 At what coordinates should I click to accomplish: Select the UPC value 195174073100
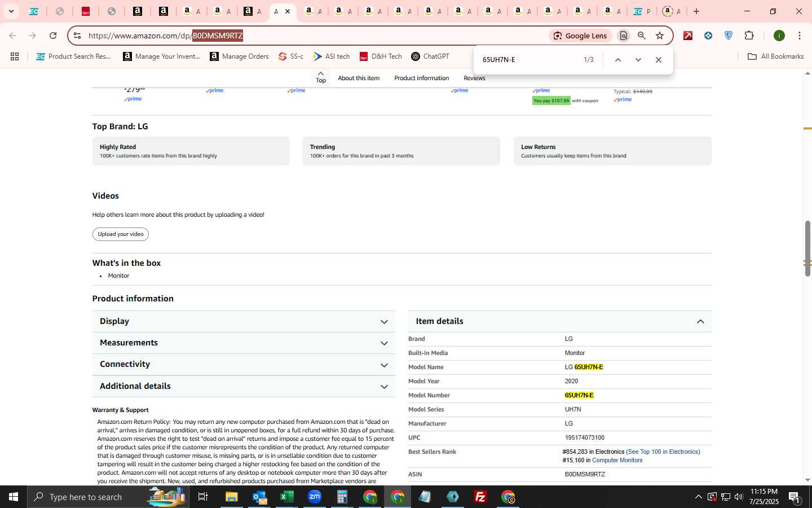pos(584,437)
